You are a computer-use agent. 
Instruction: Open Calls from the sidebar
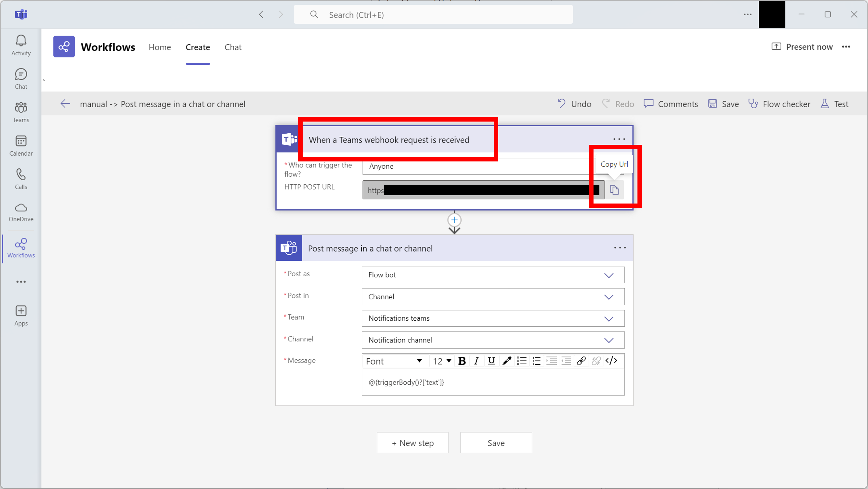[x=21, y=179]
